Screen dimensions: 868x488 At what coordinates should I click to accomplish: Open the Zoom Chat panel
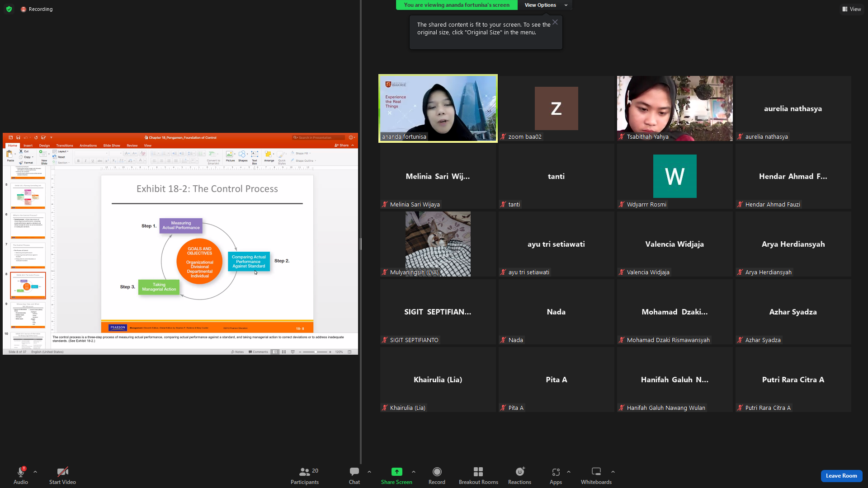point(354,475)
